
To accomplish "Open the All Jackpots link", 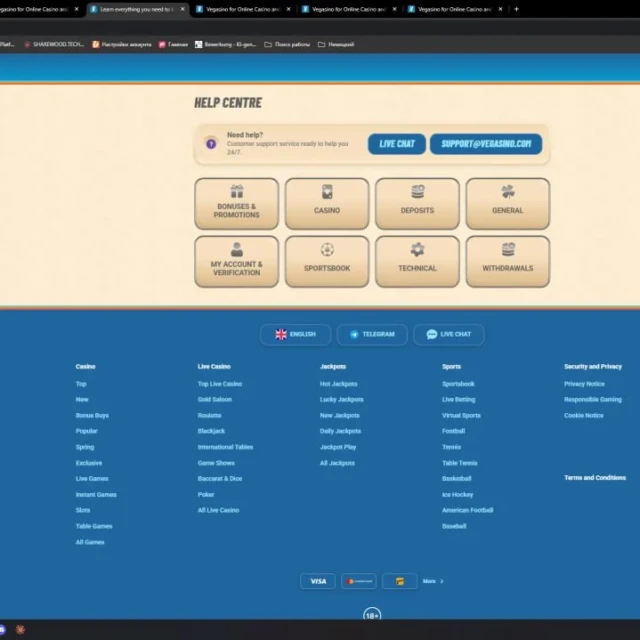I will coord(337,463).
